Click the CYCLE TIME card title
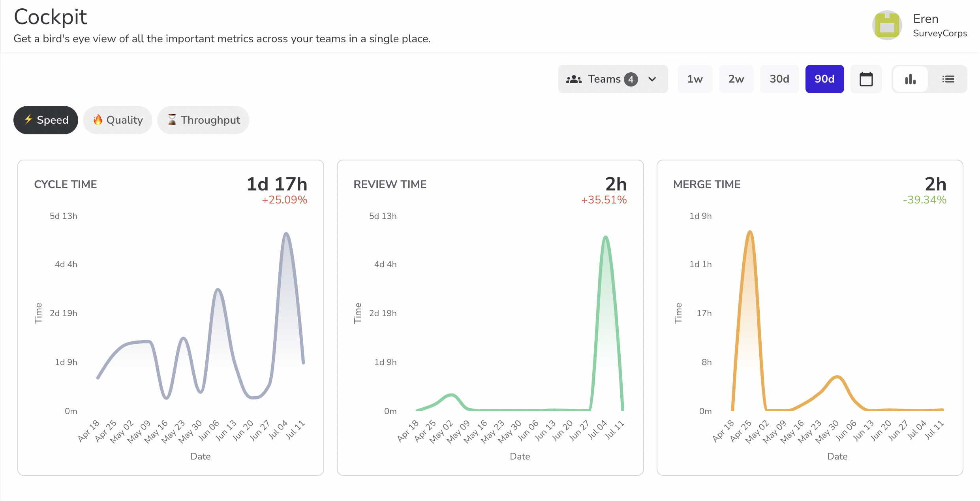This screenshot has height=501, width=980. coord(66,184)
